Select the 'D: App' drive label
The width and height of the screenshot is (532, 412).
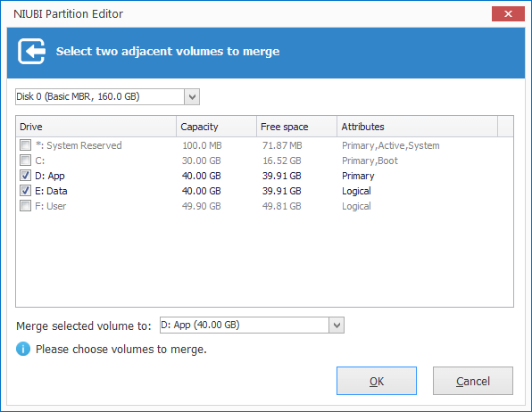[50, 176]
